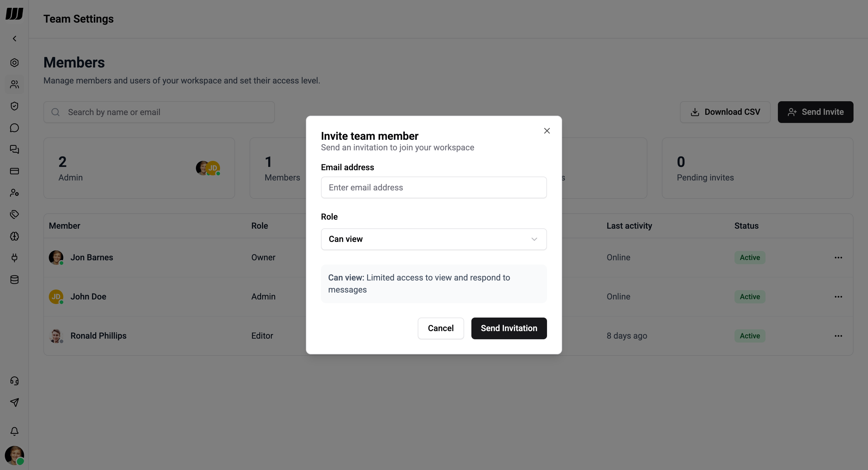The image size is (868, 470).
Task: Focus the Enter email address field
Action: click(434, 187)
